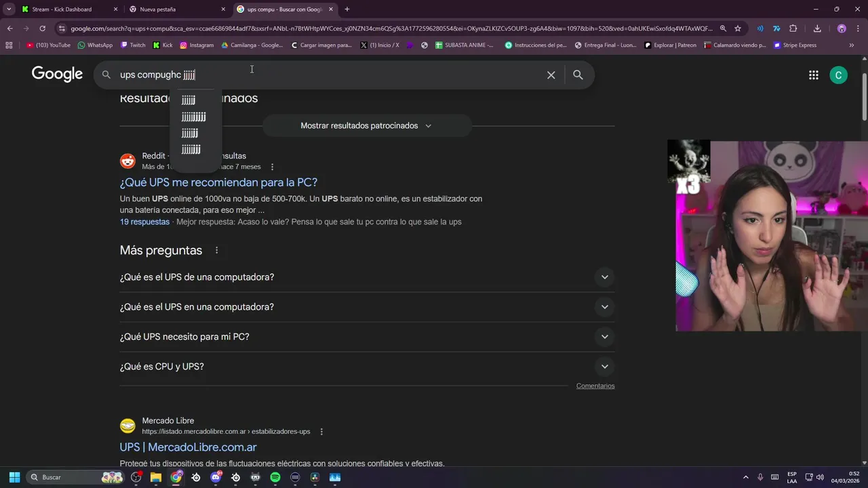
Task: Open the Stripe Express bookmark
Action: pos(795,45)
